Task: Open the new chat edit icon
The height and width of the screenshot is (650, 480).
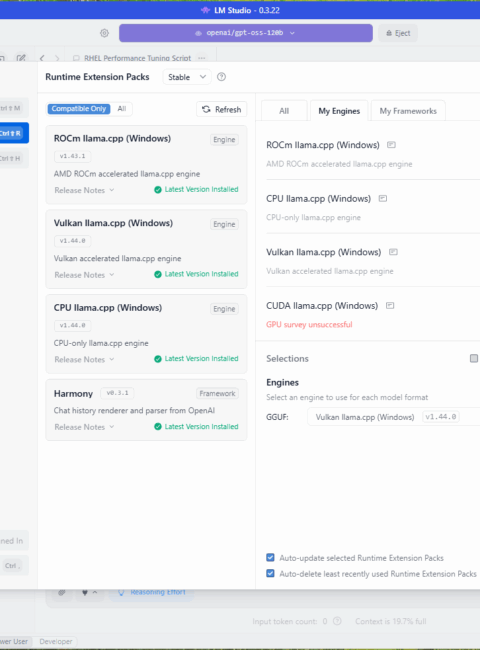Action: 21,58
